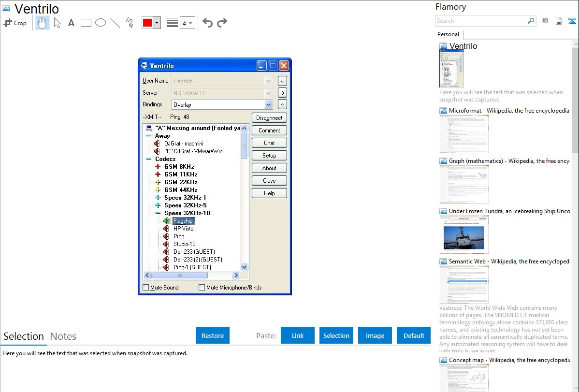Click the About button
This screenshot has width=579, height=392.
[x=269, y=168]
